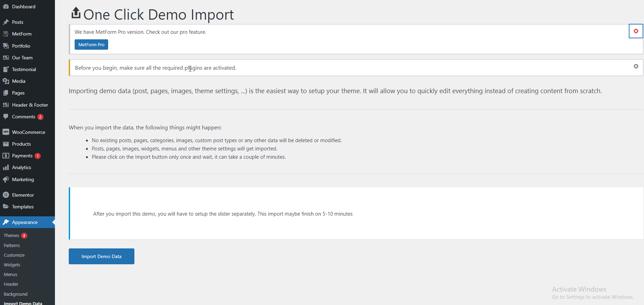This screenshot has height=305, width=644.
Task: Select the Widgets submenu item
Action: tap(12, 265)
